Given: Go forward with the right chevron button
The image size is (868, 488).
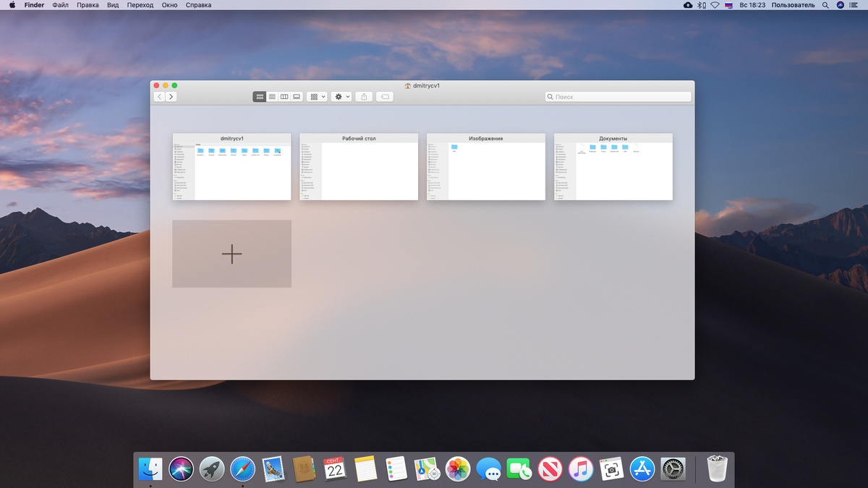Looking at the screenshot, I should [x=171, y=97].
